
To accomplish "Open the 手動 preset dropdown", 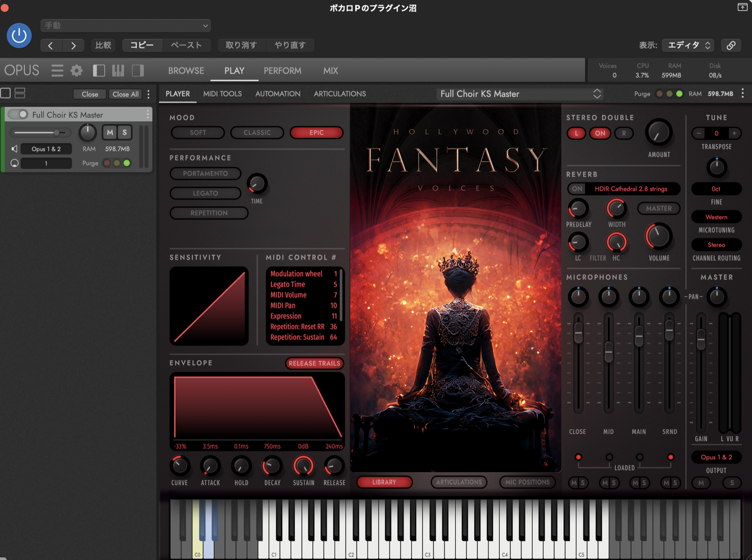I will 125,25.
